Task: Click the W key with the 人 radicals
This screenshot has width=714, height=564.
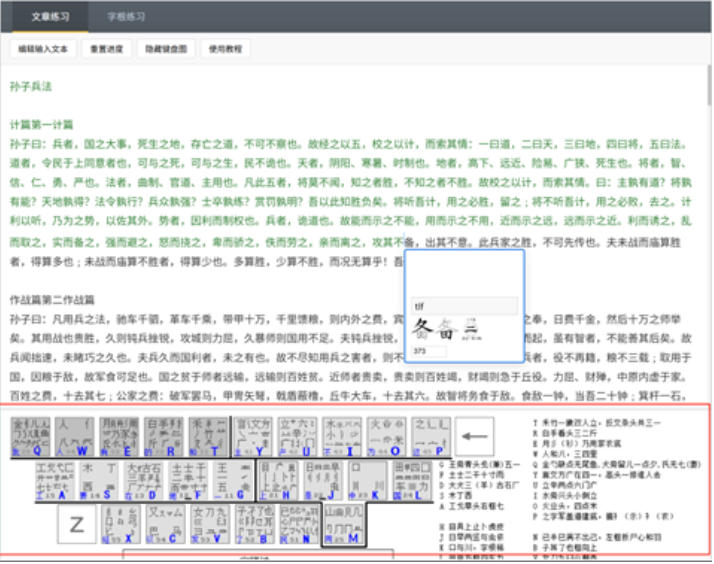Action: (75, 437)
